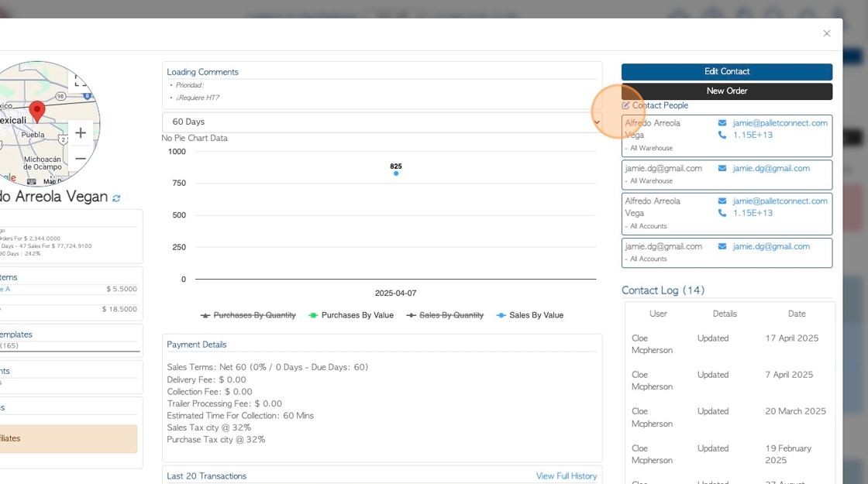Select log entry dated 20 March 2025
Image resolution: width=868 pixels, height=484 pixels.
(x=729, y=417)
